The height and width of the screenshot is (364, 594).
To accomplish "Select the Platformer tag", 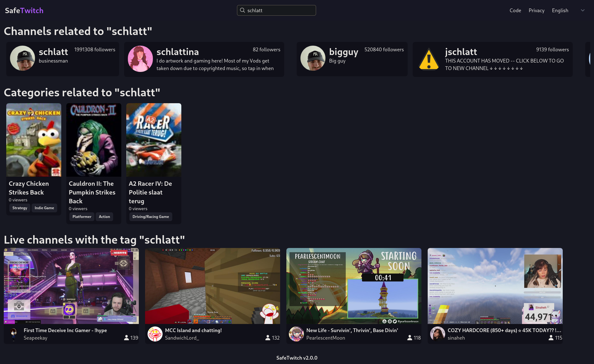I will pyautogui.click(x=82, y=217).
